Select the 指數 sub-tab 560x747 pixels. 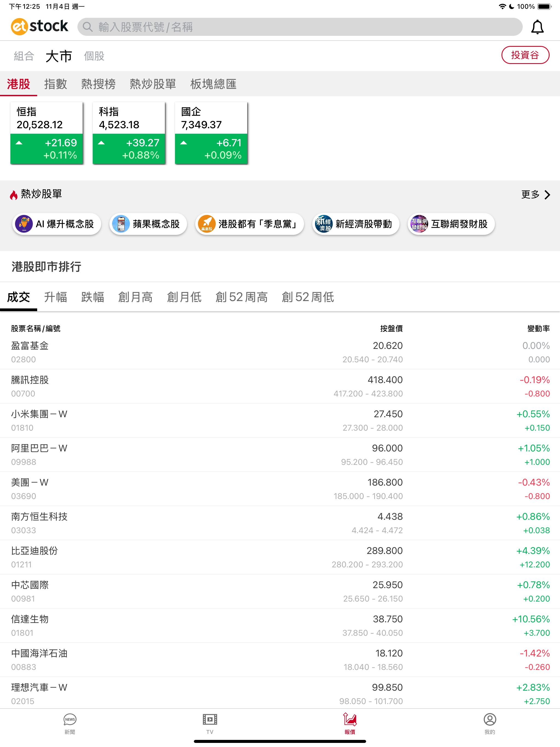click(x=56, y=84)
